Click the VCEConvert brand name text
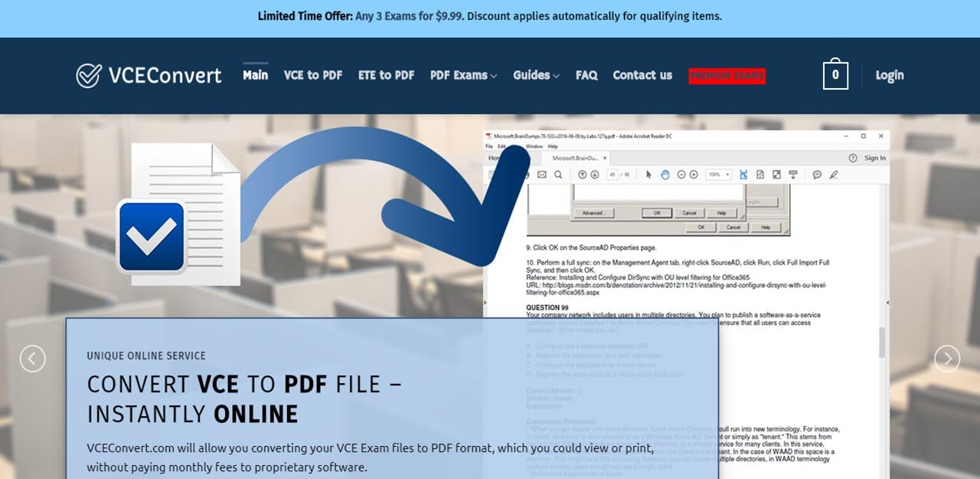The height and width of the screenshot is (479, 980). 165,75
